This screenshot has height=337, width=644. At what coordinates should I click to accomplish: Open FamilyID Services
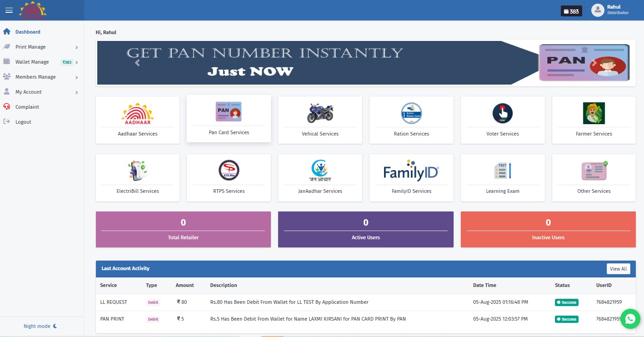tap(411, 177)
